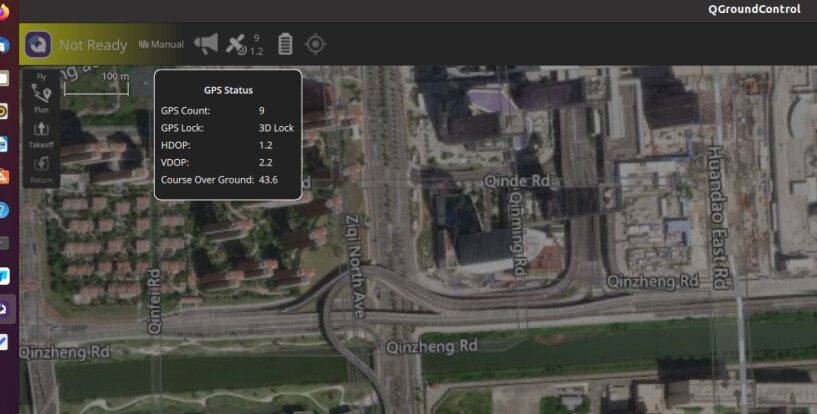This screenshot has width=817, height=414.
Task: Click the GPS Status popup heading
Action: point(228,91)
